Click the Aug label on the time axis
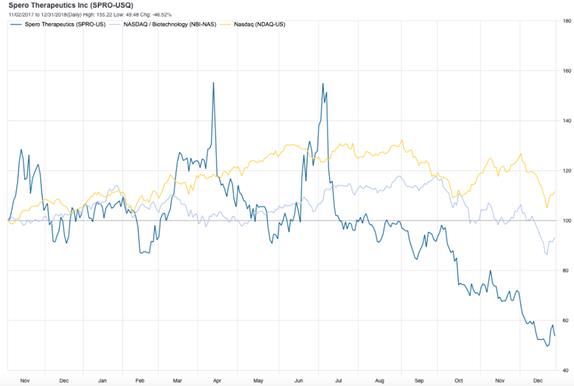574x386 pixels. pyautogui.click(x=380, y=381)
